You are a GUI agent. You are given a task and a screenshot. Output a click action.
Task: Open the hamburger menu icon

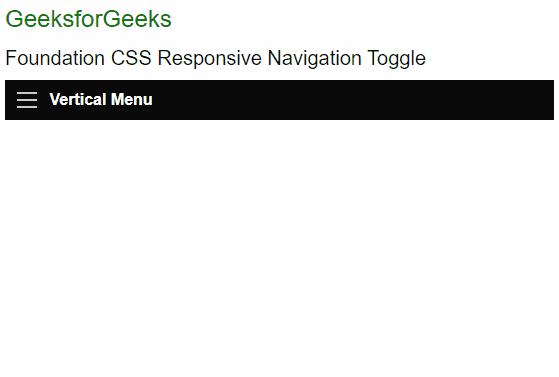27,100
